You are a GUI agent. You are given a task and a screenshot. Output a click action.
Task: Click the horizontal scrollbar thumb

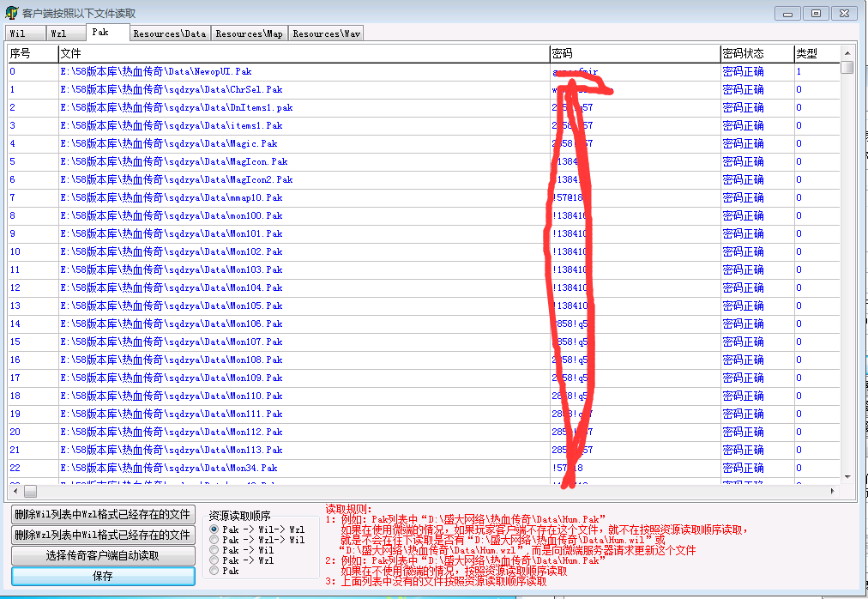coord(30,491)
